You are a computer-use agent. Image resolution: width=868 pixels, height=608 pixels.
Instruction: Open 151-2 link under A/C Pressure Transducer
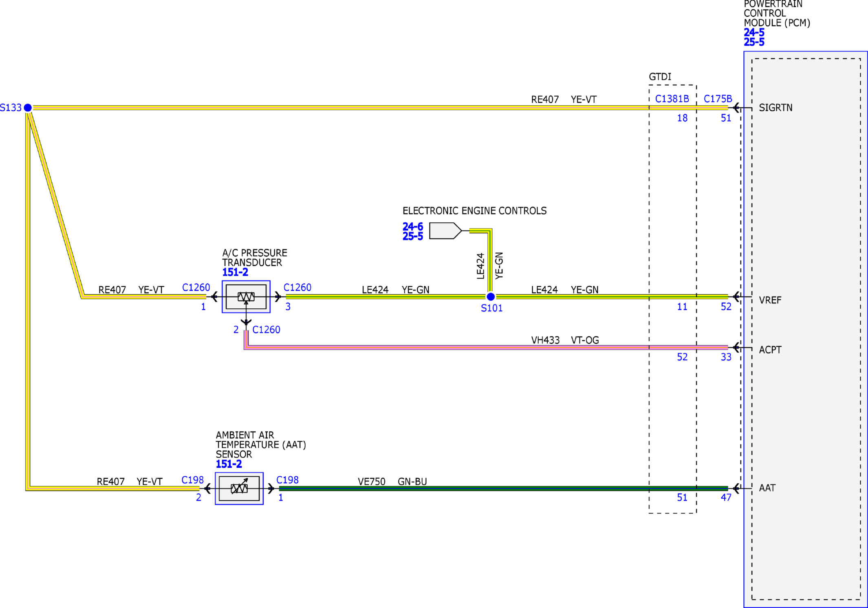pyautogui.click(x=235, y=272)
